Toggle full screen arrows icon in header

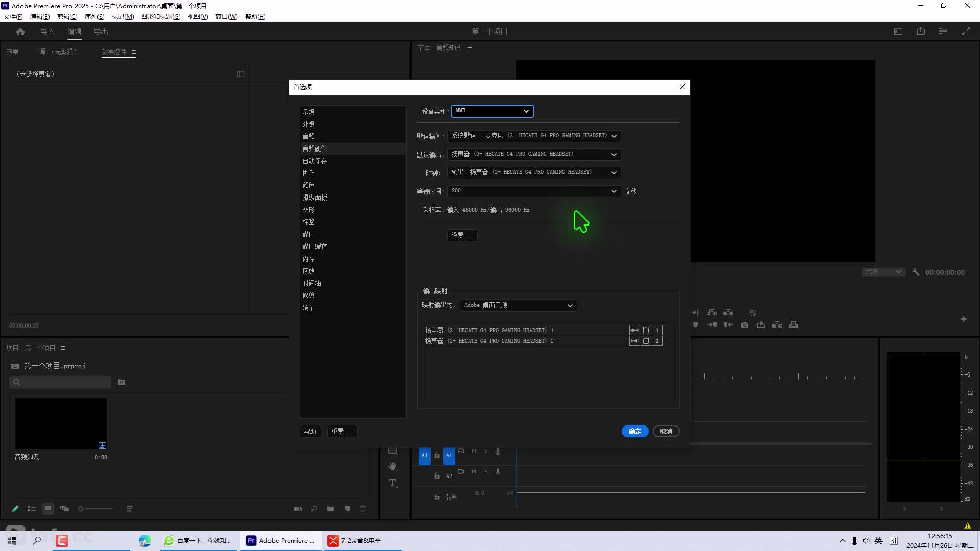pyautogui.click(x=966, y=31)
